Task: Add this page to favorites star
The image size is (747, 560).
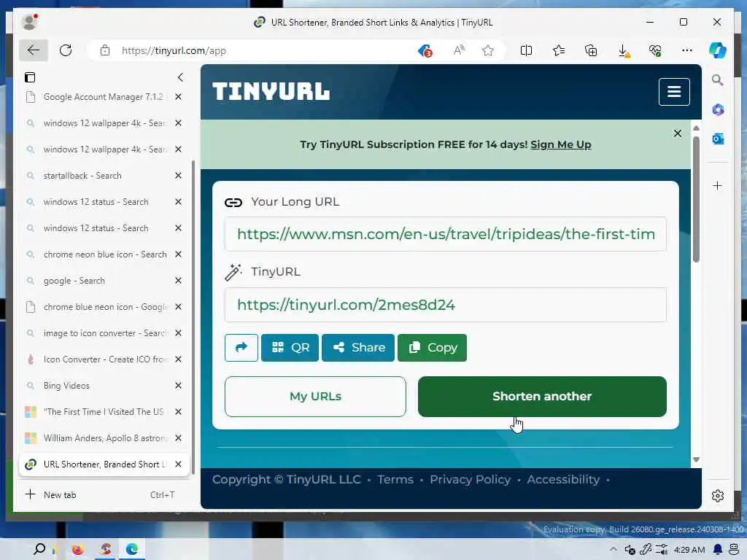Action: (x=488, y=50)
